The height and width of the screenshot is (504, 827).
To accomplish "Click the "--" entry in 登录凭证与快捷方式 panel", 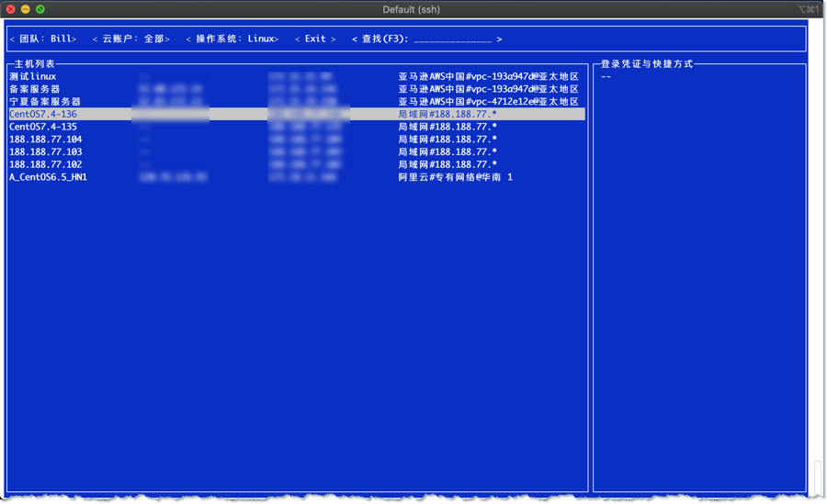I will tap(606, 77).
